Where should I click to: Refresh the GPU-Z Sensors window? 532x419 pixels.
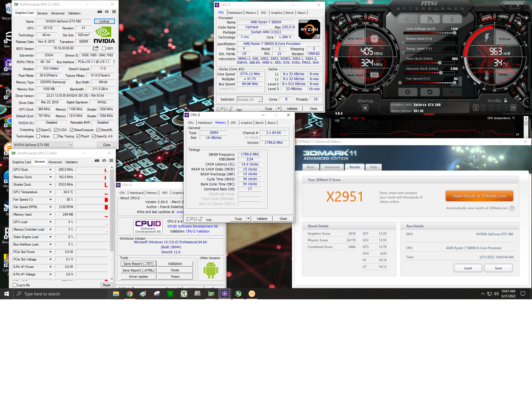click(104, 160)
